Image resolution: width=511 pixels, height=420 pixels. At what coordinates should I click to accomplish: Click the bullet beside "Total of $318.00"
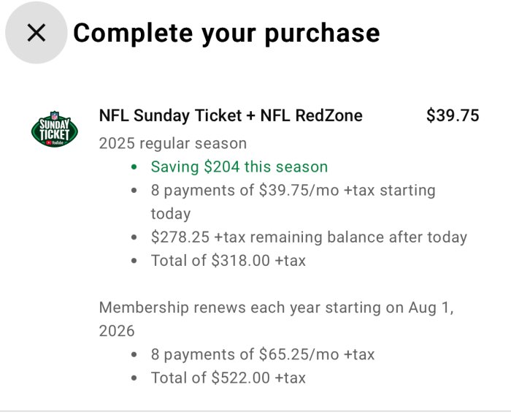134,261
